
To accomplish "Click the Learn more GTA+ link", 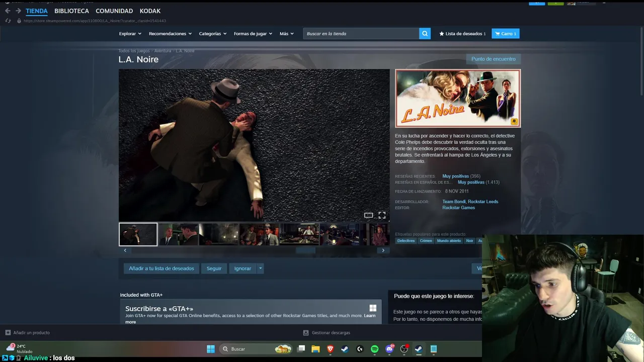I will pyautogui.click(x=369, y=316).
